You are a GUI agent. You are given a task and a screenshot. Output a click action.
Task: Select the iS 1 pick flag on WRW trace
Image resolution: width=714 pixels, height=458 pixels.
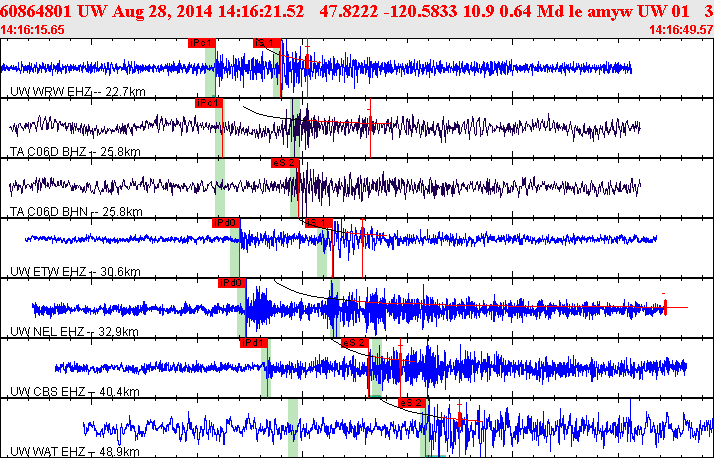(x=267, y=43)
